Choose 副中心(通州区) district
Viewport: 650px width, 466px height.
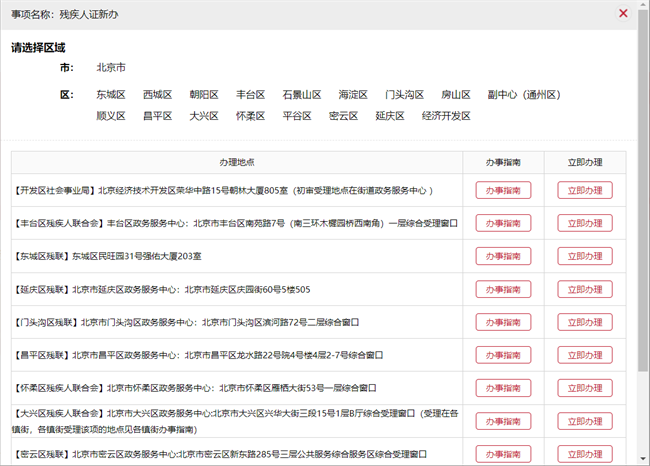point(523,95)
